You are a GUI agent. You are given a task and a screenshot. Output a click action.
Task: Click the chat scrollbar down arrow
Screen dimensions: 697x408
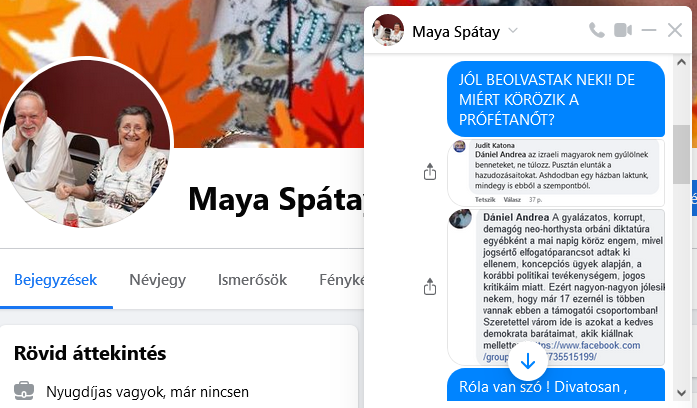pos(681,393)
